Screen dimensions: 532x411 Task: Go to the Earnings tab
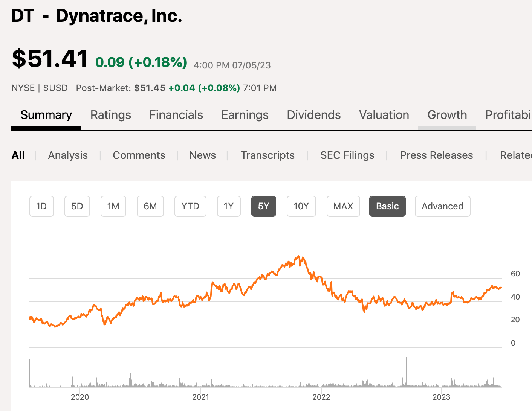pos(245,115)
